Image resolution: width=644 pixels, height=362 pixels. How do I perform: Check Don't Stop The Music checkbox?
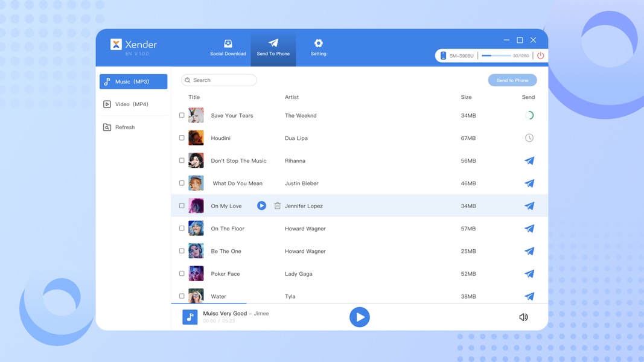(x=182, y=160)
